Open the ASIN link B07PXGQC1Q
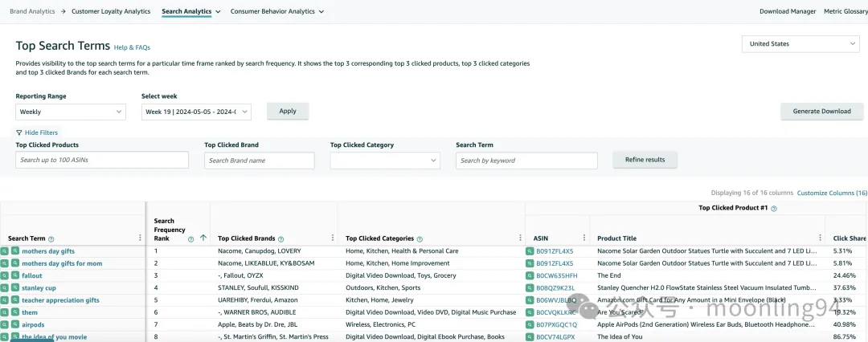 point(557,325)
